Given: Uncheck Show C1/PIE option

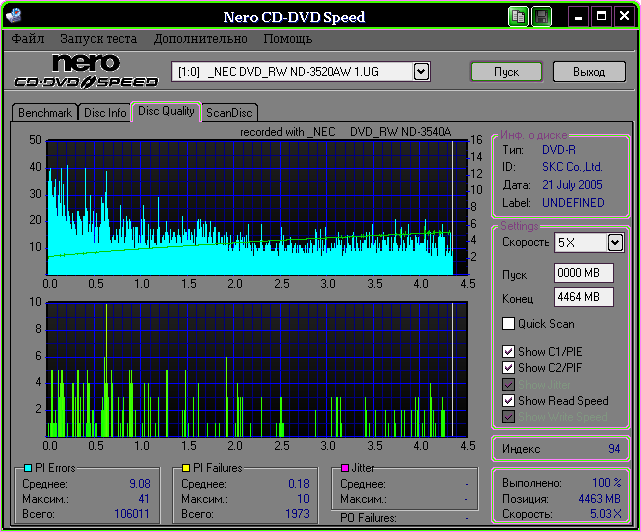Looking at the screenshot, I should click(508, 352).
